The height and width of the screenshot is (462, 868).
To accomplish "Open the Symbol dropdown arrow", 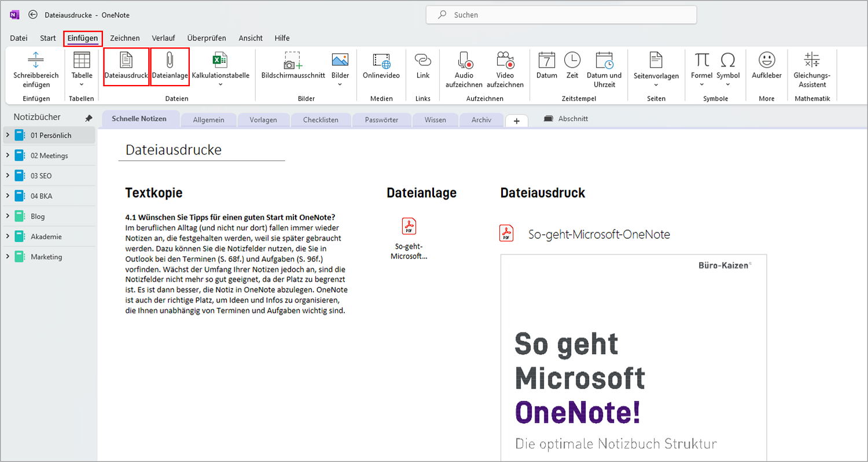I will [728, 84].
